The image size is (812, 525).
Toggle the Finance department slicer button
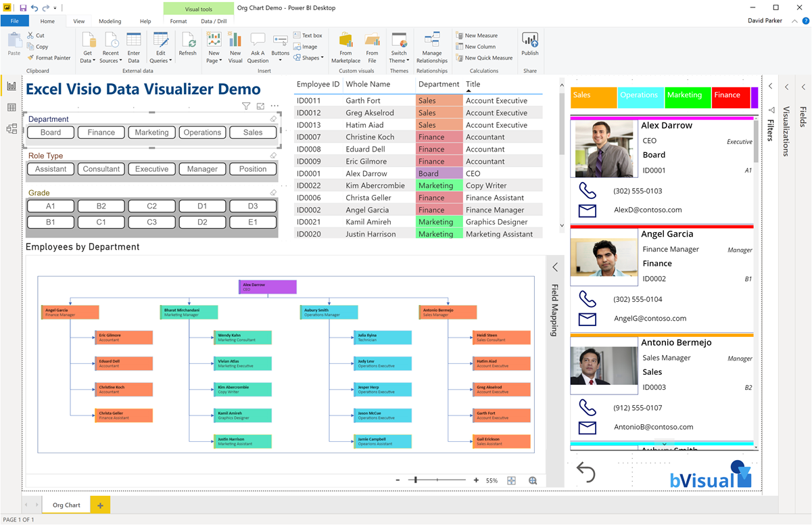pos(101,133)
